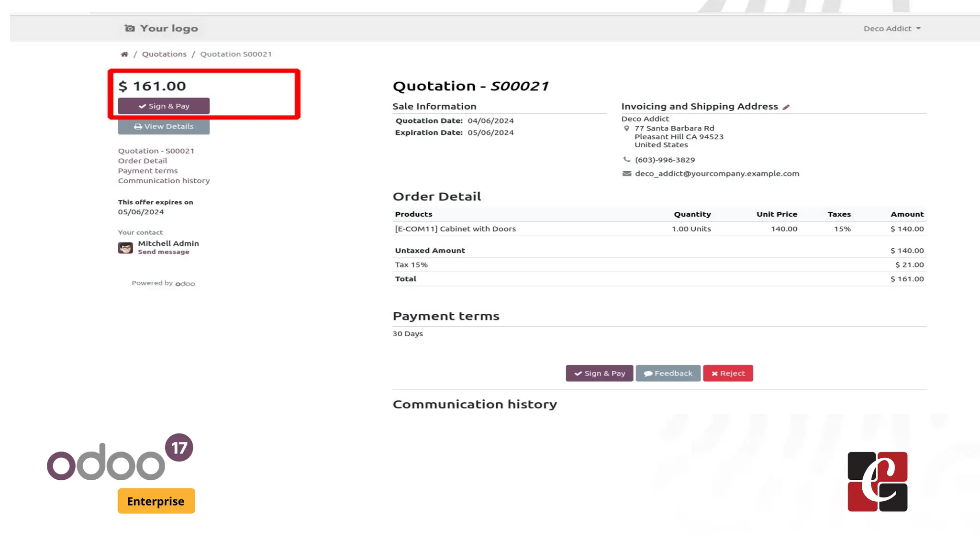Click the Feedback button
This screenshot has width=980, height=551.
pos(668,373)
